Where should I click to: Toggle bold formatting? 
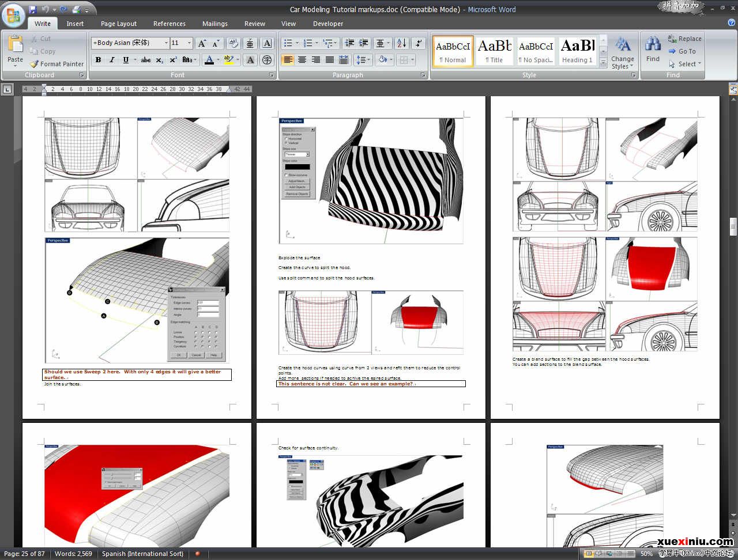point(98,60)
